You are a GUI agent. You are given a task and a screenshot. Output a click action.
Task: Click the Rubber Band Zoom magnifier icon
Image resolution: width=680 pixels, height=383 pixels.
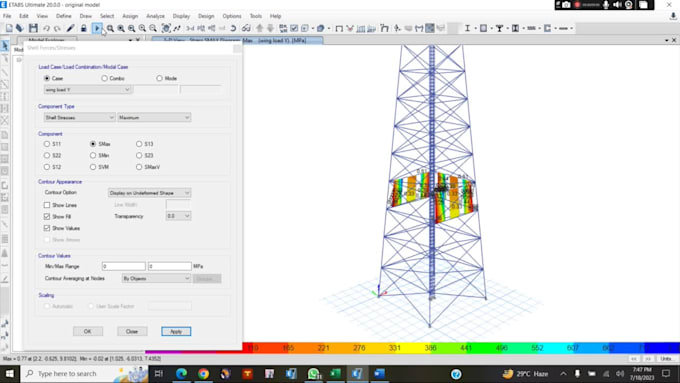[x=110, y=28]
